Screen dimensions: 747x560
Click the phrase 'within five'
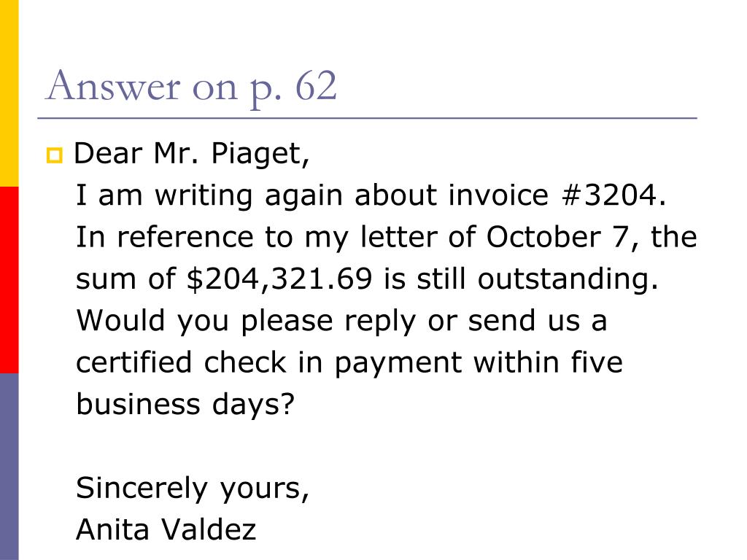coord(548,362)
